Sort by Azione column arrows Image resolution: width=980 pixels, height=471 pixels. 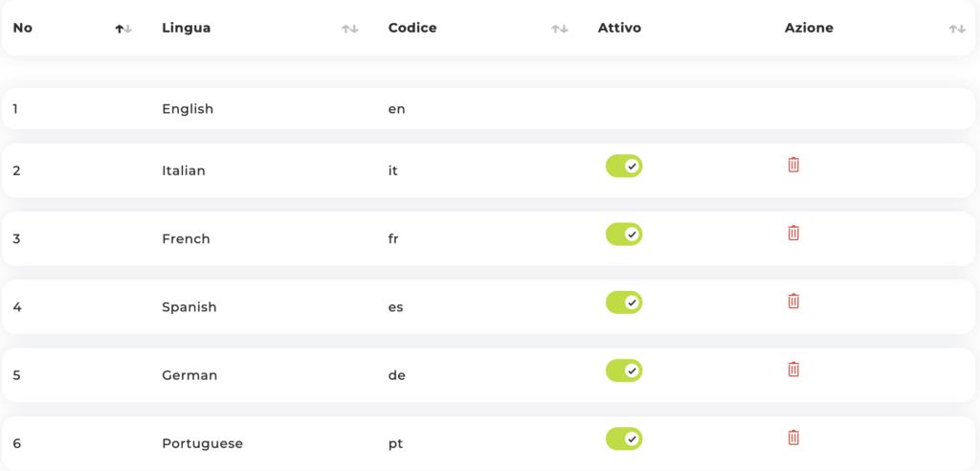[957, 29]
